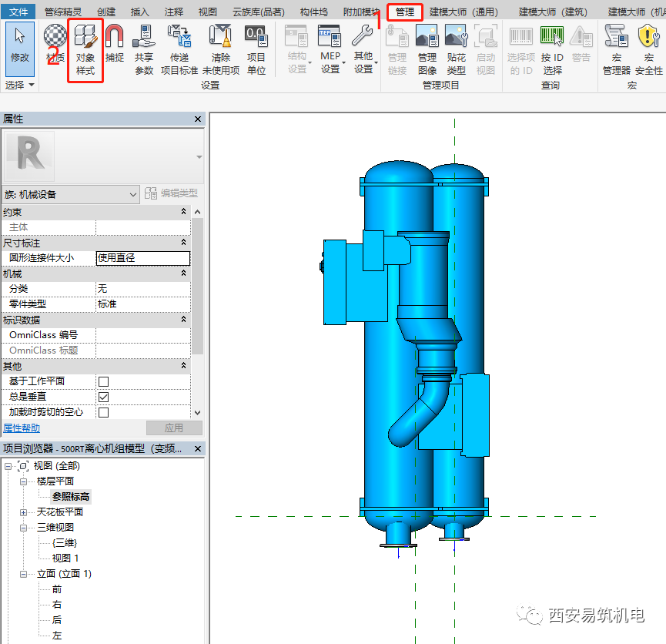
Task: Open 共享参数 (Shared Parameters)
Action: [144, 48]
